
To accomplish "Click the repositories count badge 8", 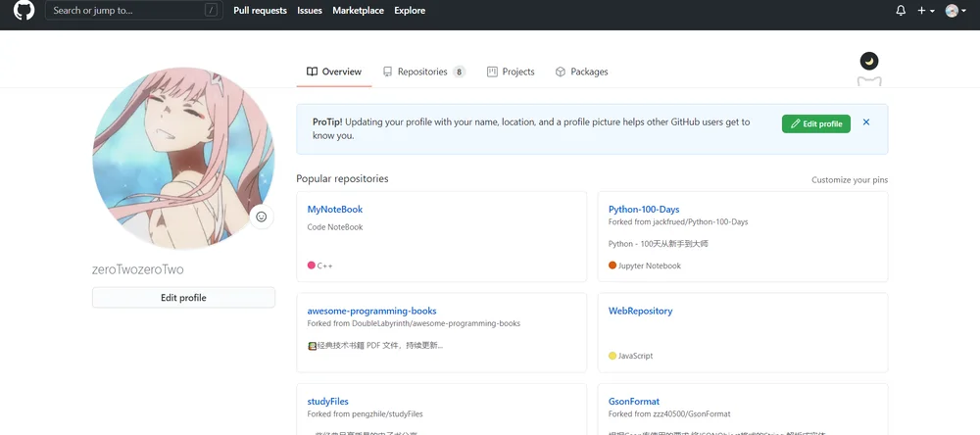I will tap(460, 72).
